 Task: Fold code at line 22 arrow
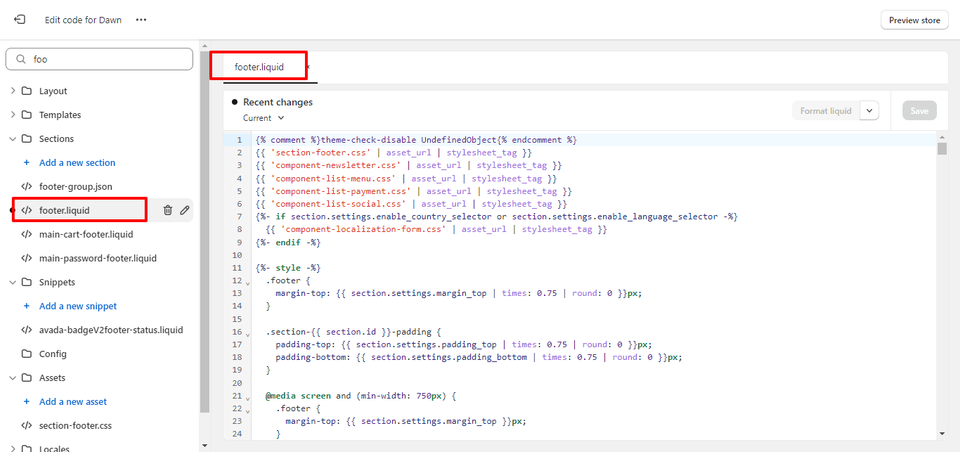[247, 411]
